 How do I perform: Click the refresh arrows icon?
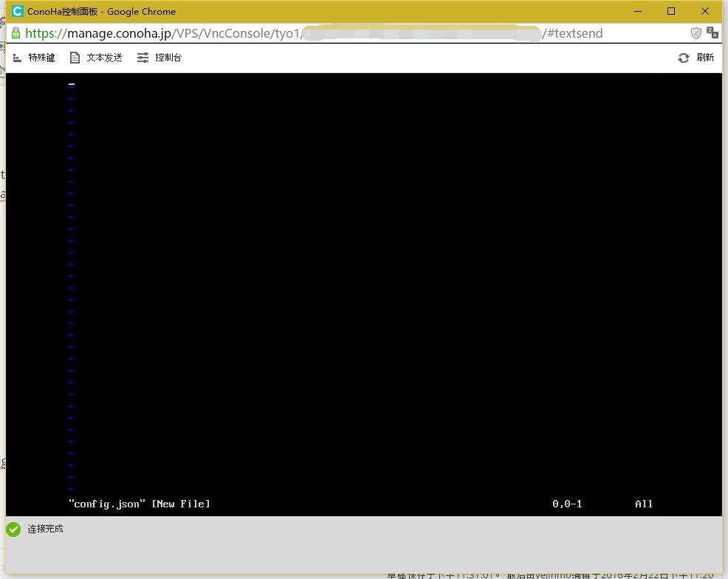click(x=684, y=58)
